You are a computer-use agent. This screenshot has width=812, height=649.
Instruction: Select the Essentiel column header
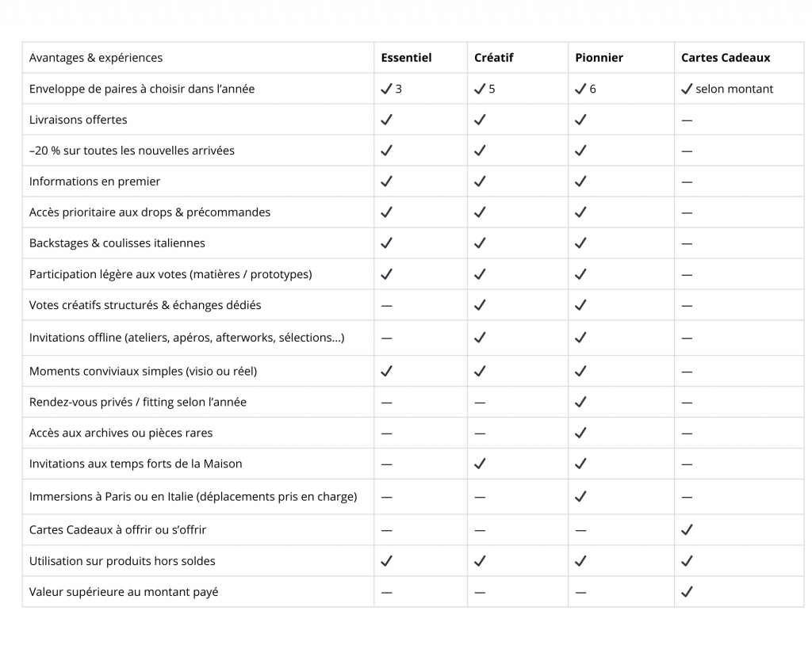406,58
